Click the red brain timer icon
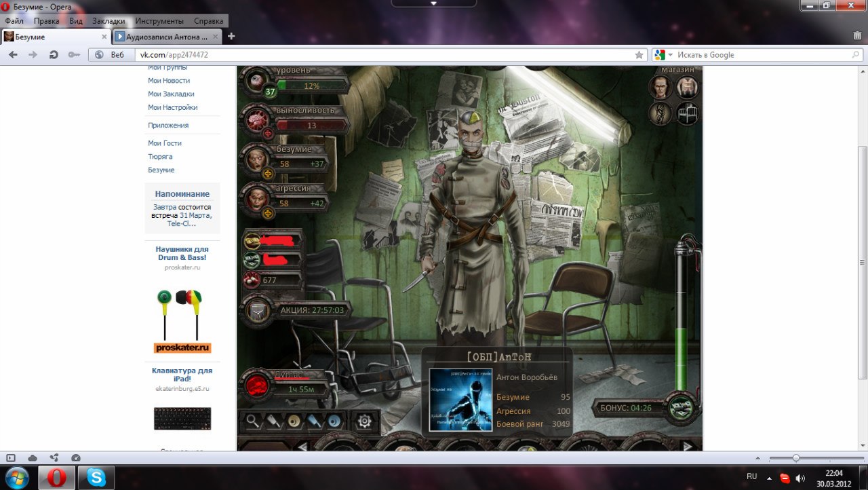 pos(256,385)
